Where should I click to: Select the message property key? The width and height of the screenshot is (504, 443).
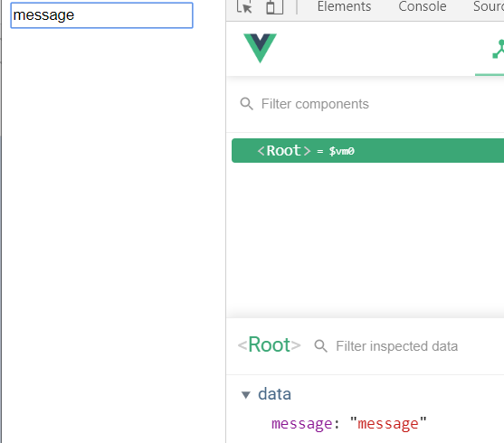pos(302,424)
